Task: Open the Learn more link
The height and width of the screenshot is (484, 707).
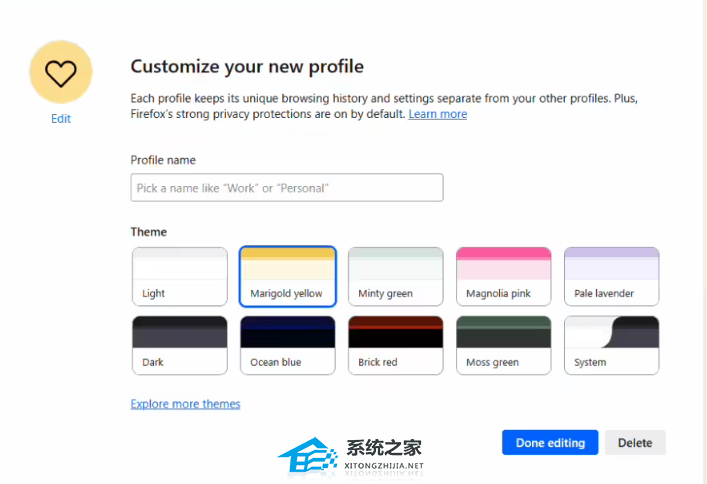Action: click(437, 115)
